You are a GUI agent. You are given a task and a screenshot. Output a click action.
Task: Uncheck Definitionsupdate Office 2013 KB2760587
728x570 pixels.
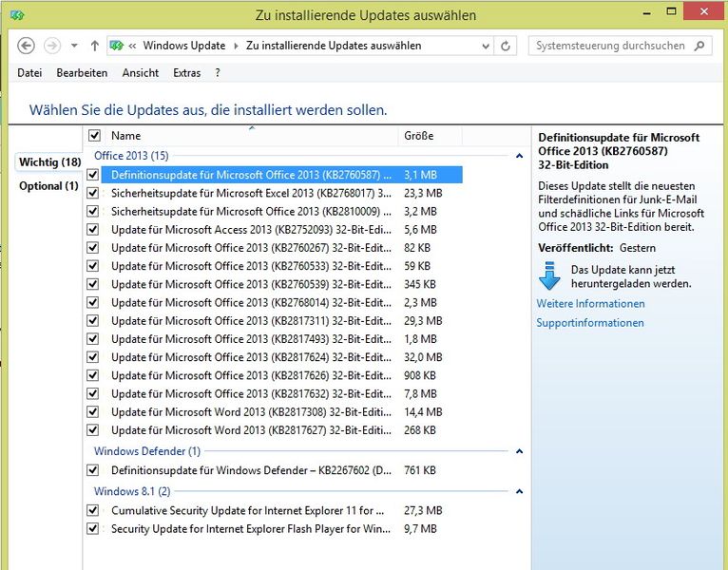[x=93, y=175]
